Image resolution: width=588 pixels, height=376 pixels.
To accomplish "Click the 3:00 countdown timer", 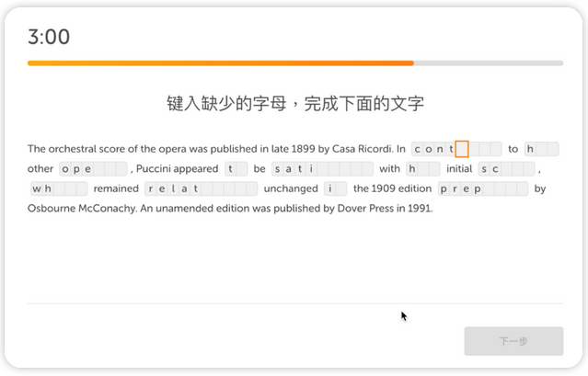I will pyautogui.click(x=49, y=37).
